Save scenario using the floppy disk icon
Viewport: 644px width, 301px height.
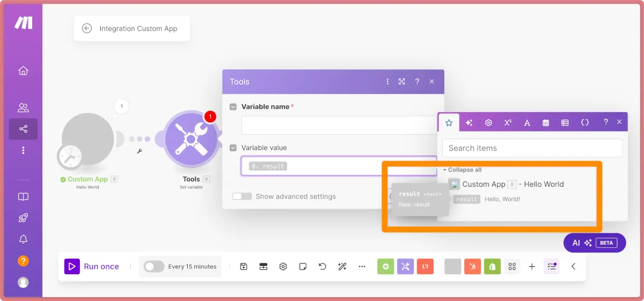click(244, 267)
